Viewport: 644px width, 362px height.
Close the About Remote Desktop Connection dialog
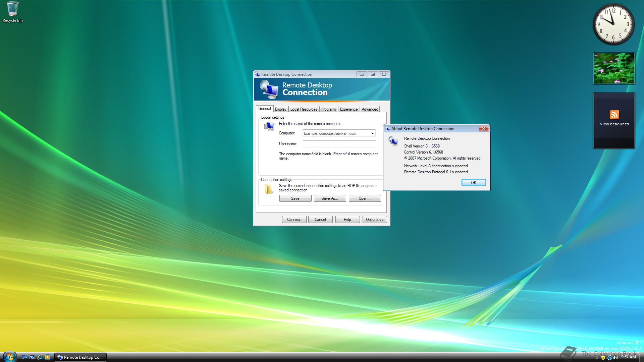[484, 128]
